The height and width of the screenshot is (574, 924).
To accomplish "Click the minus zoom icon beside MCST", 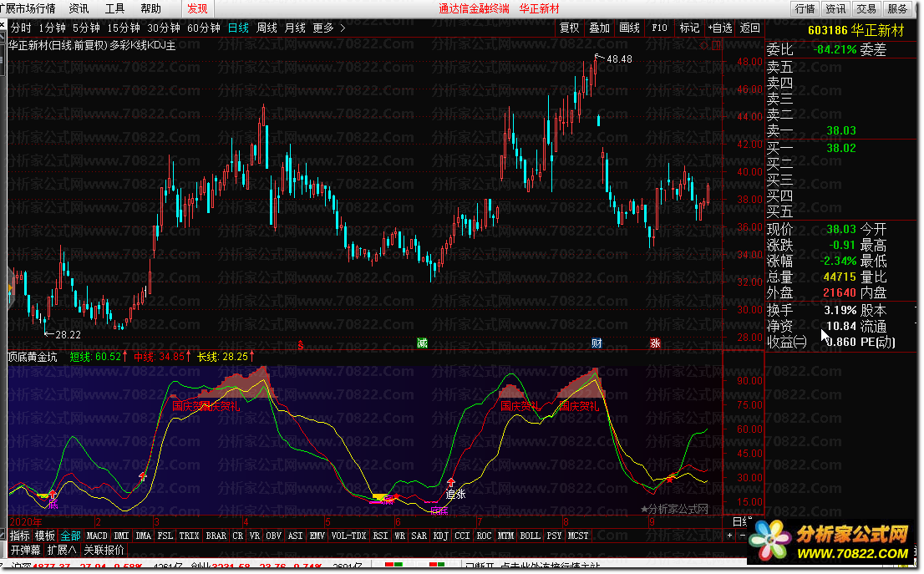I will pos(742,535).
